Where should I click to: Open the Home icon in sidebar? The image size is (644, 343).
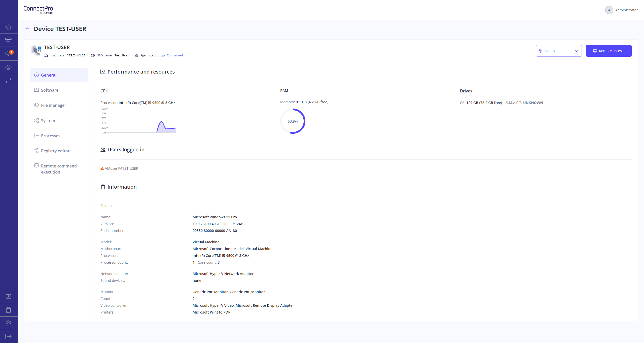(9, 27)
